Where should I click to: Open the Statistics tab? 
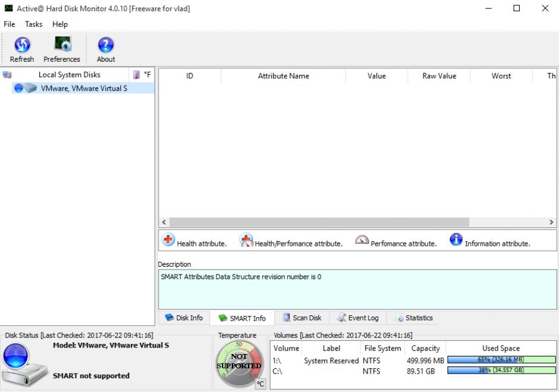(413, 318)
